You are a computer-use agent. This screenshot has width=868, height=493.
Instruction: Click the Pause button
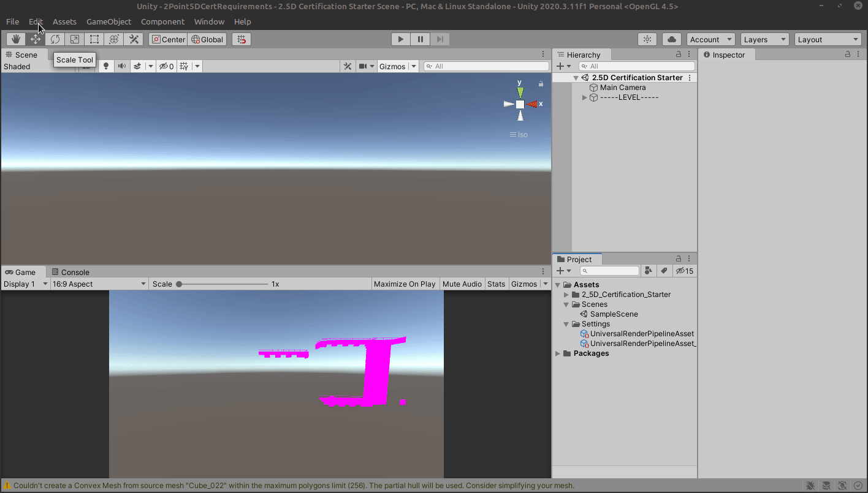pyautogui.click(x=421, y=39)
